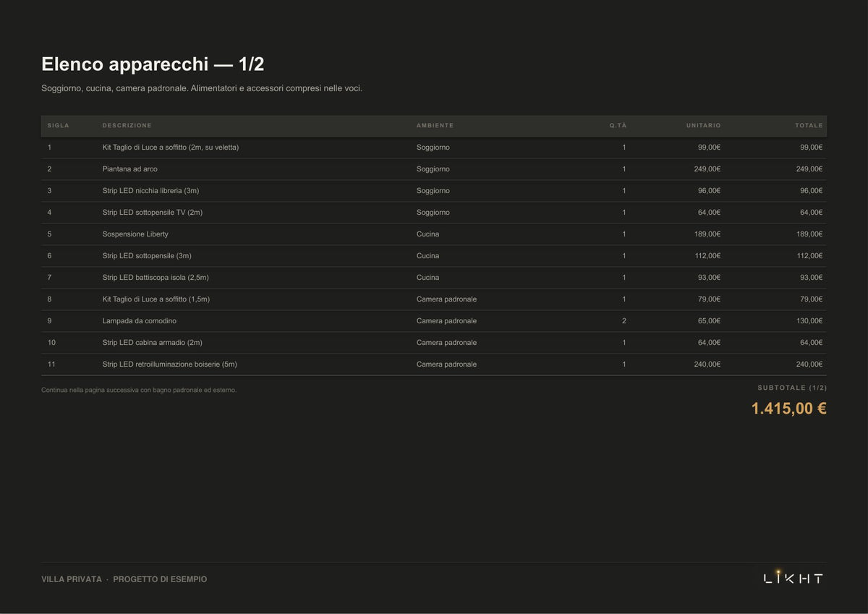This screenshot has width=868, height=614.
Task: Click the 249,00€ total for Piantana ad arco
Action: pyautogui.click(x=809, y=169)
